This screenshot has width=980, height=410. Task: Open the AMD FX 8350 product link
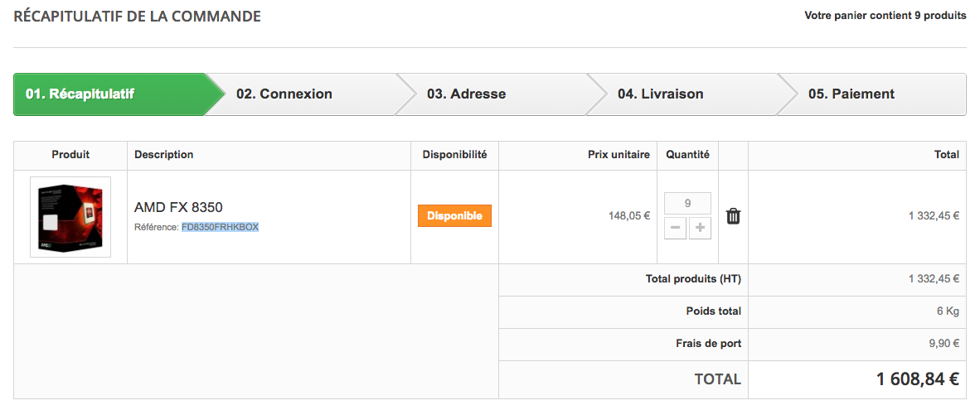pyautogui.click(x=178, y=207)
